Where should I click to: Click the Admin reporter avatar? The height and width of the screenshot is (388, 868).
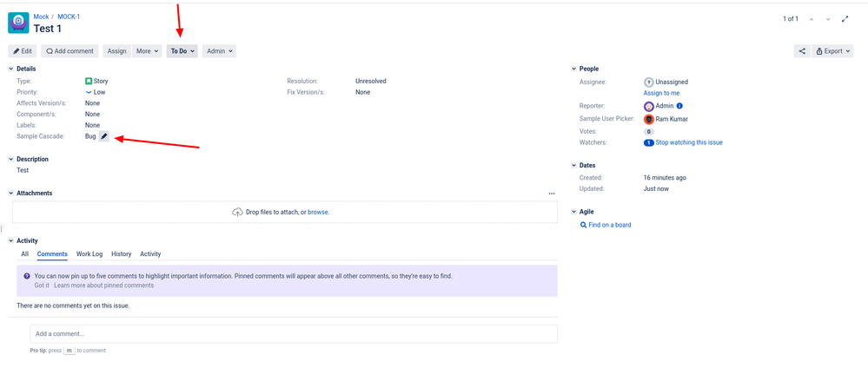(x=649, y=106)
